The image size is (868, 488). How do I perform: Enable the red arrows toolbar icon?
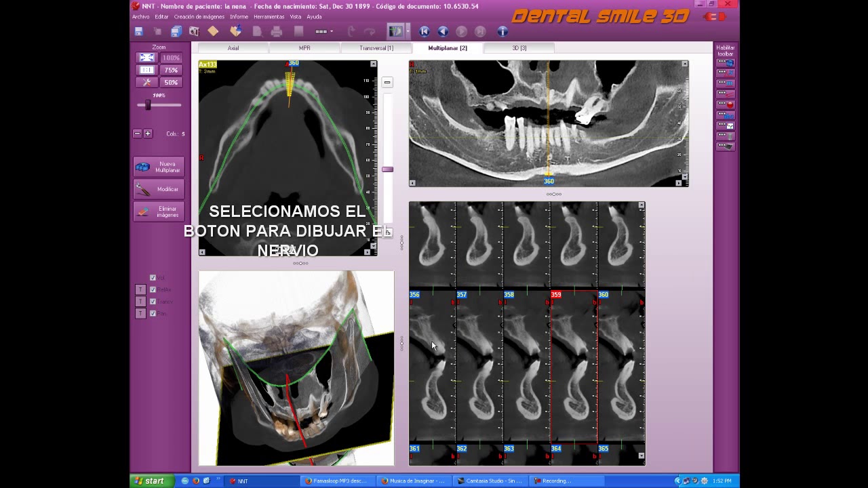[726, 94]
